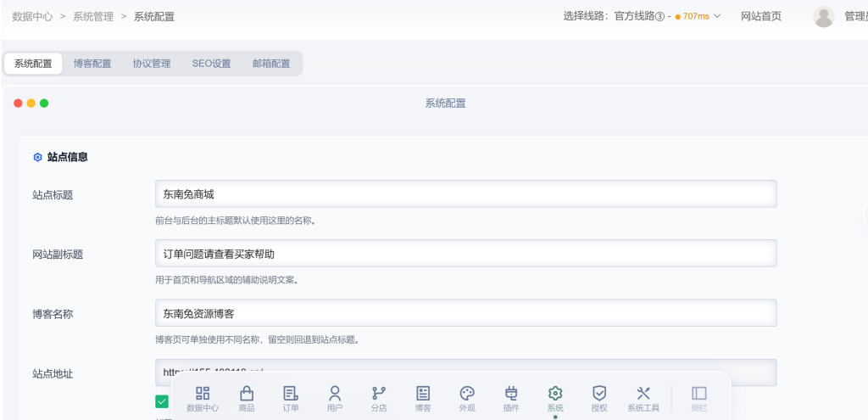
Task: Click the green window dot
Action: click(44, 103)
